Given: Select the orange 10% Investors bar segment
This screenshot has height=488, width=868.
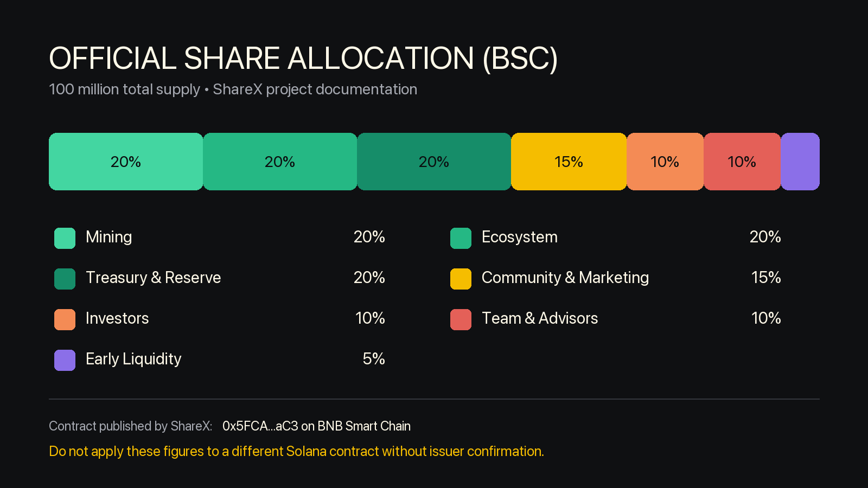Looking at the screenshot, I should point(665,162).
